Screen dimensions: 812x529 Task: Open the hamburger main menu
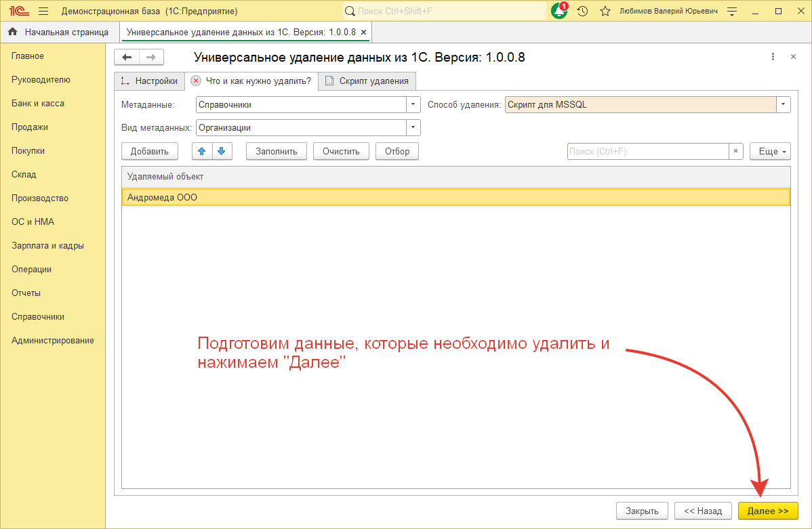pos(43,12)
